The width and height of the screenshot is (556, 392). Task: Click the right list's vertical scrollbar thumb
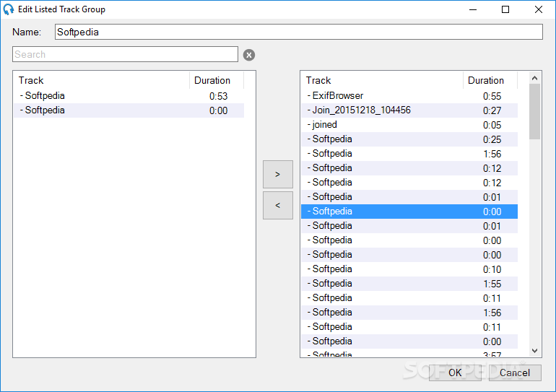534,112
